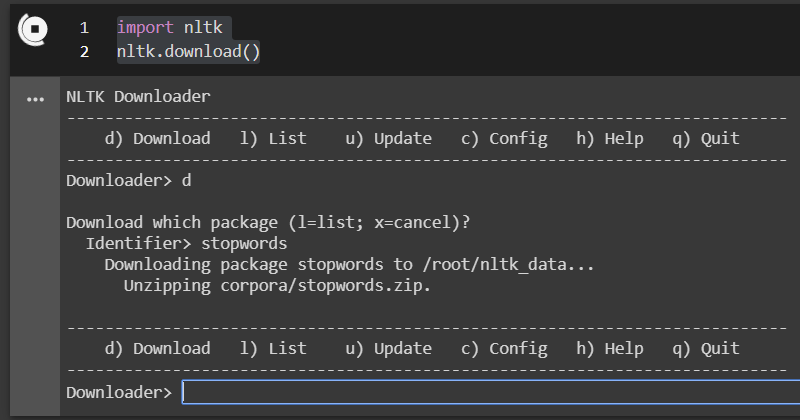Screen dimensions: 800x420
Task: Click "c) Config" in the menu row nearest the input field
Action: [504, 348]
